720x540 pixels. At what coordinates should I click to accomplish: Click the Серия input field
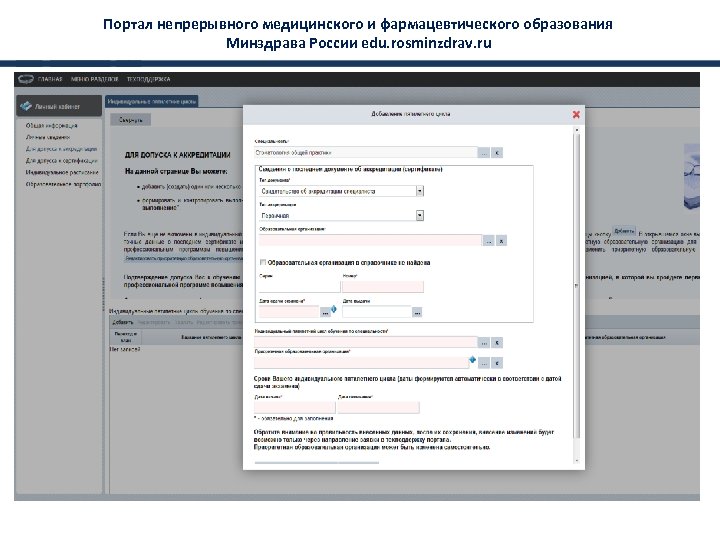(x=299, y=287)
